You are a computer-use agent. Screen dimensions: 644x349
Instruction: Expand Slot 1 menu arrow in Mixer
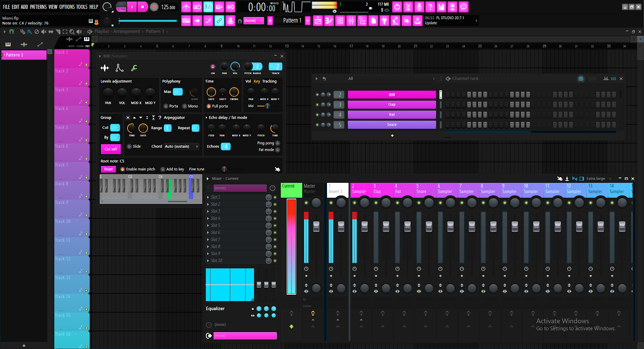(x=208, y=197)
